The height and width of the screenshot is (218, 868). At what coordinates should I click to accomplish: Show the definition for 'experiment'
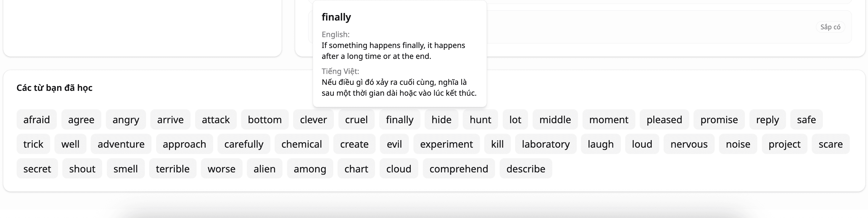(x=446, y=144)
